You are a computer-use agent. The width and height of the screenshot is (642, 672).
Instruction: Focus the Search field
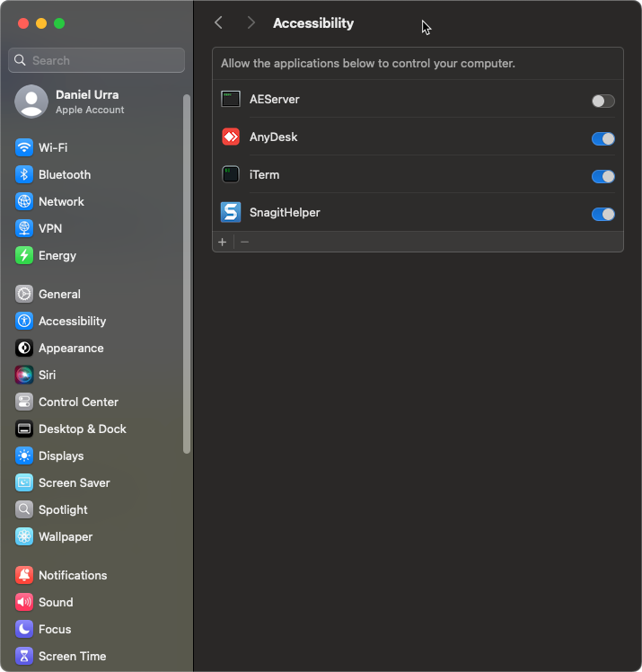(x=96, y=60)
